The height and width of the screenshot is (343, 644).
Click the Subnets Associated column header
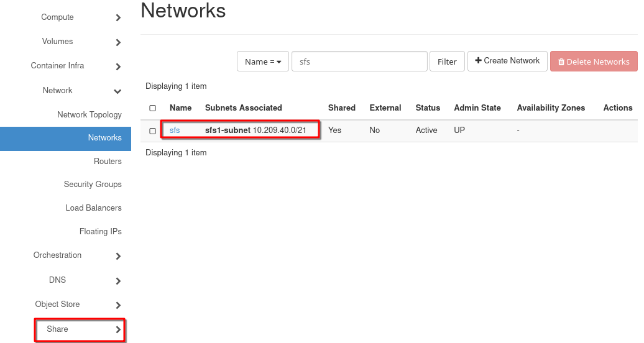click(x=244, y=107)
